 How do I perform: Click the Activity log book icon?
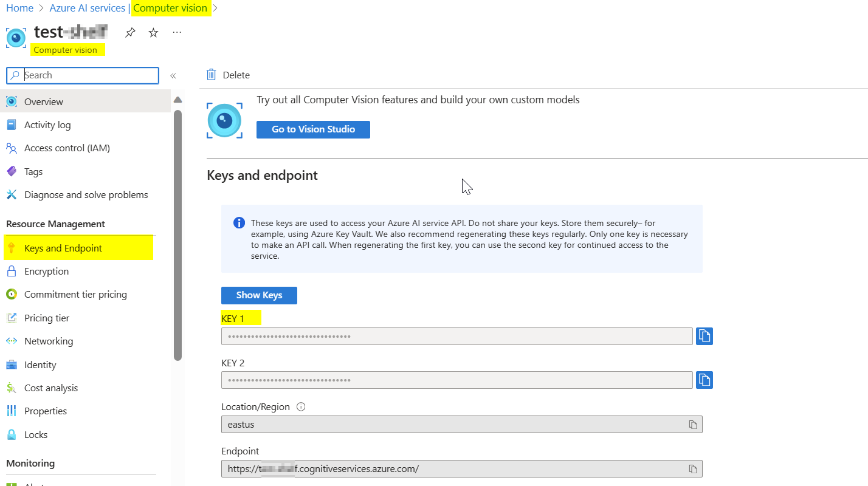coord(12,125)
